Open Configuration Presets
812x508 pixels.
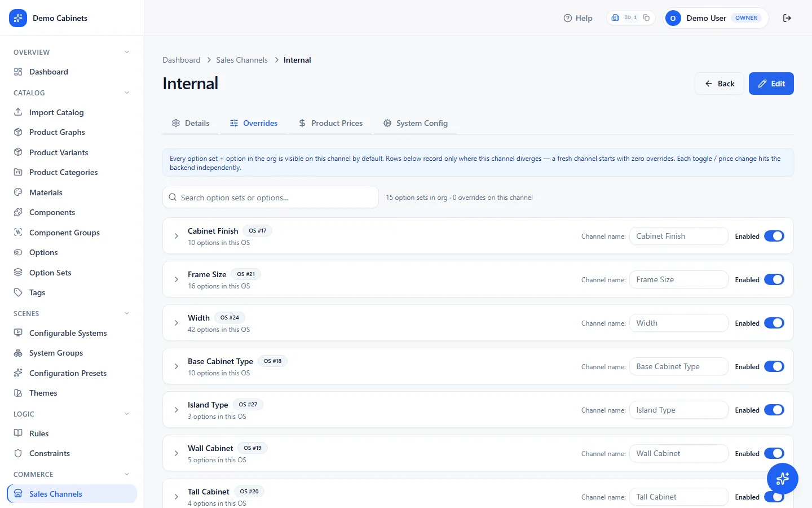click(72, 373)
